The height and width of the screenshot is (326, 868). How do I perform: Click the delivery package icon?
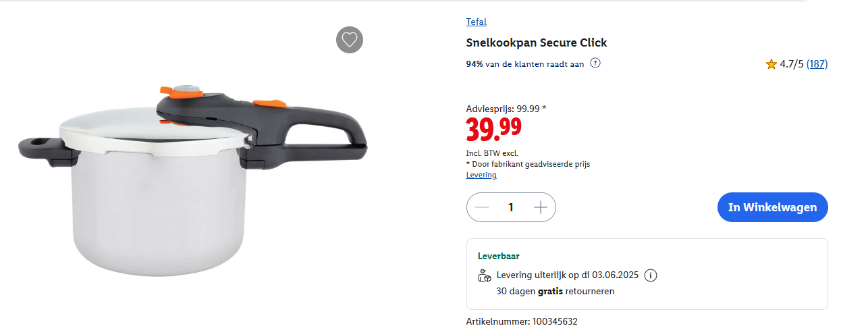(485, 275)
